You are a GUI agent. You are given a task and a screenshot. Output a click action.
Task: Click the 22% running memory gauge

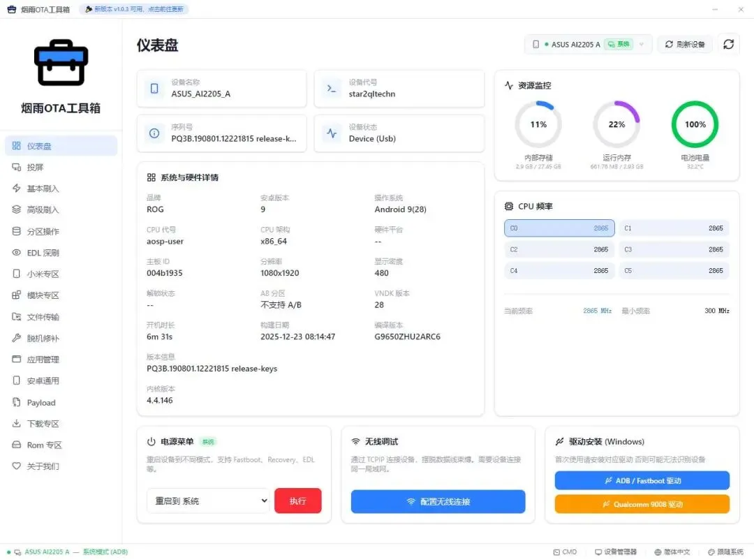click(x=616, y=124)
